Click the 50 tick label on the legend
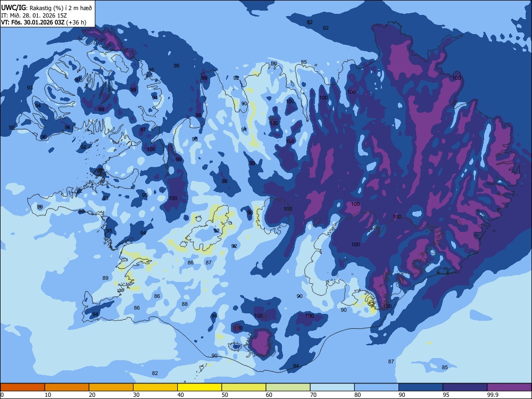 point(225,395)
